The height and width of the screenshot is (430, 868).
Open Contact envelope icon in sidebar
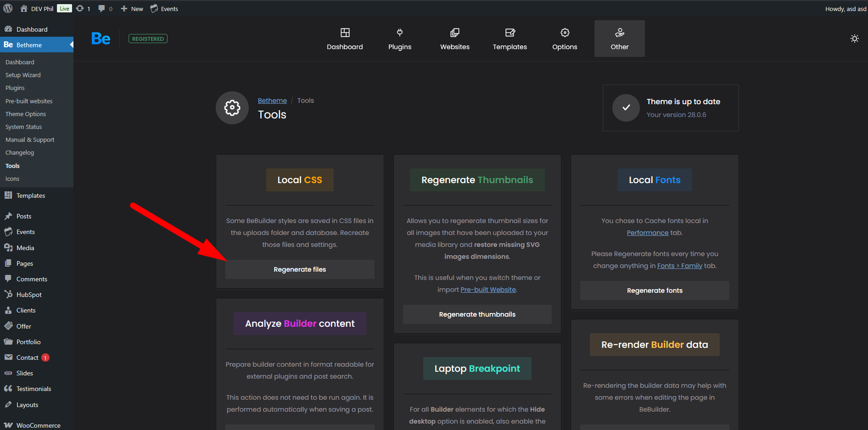8,357
